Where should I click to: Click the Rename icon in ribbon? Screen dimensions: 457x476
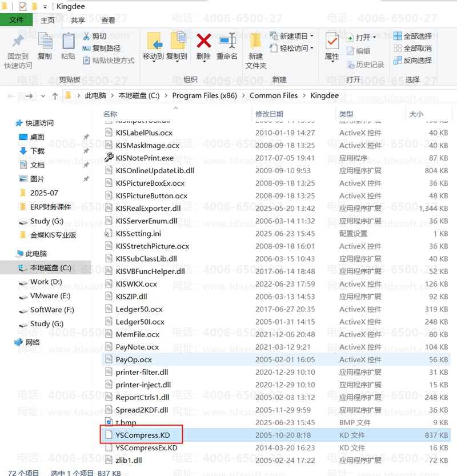coord(227,41)
